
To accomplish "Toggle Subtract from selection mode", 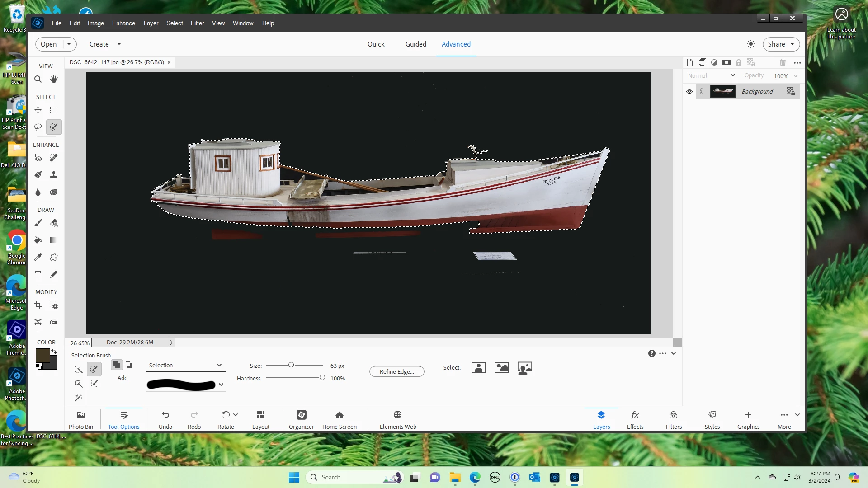I will [129, 365].
